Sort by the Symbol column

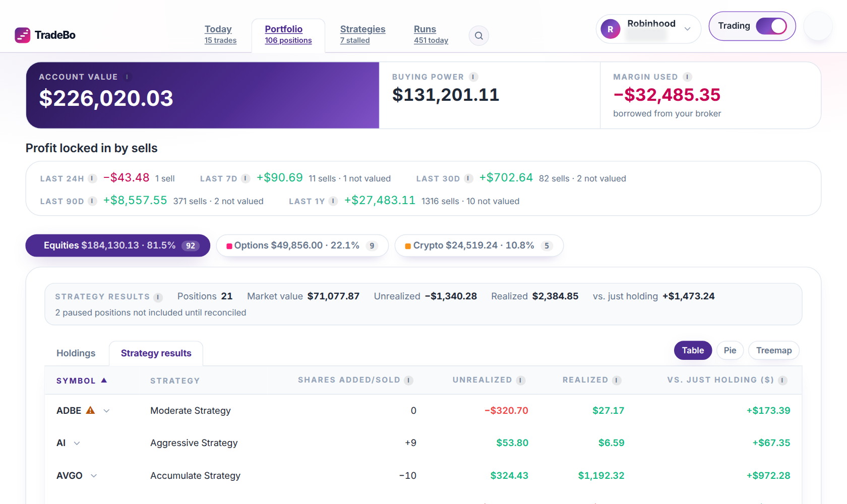point(82,381)
